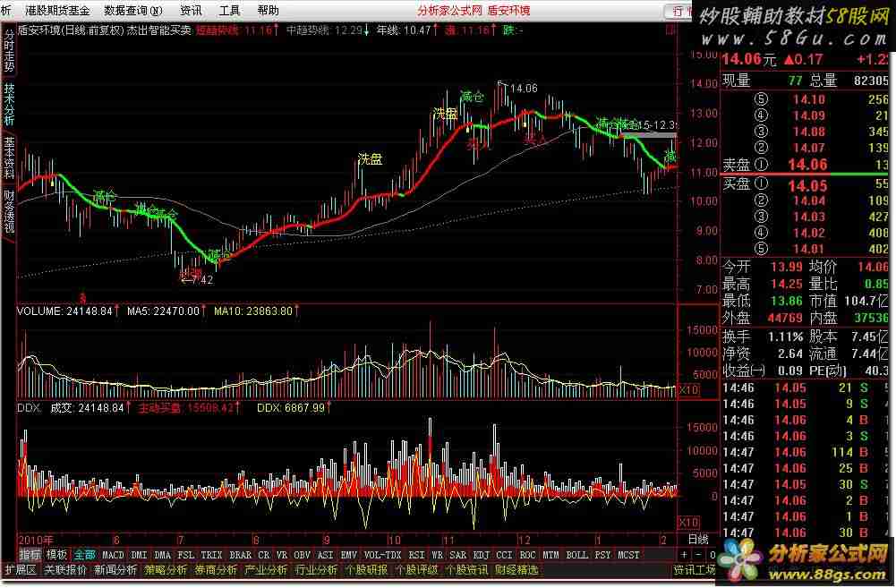The width and height of the screenshot is (896, 588).
Task: Open the 扩展区 panel
Action: (x=21, y=570)
